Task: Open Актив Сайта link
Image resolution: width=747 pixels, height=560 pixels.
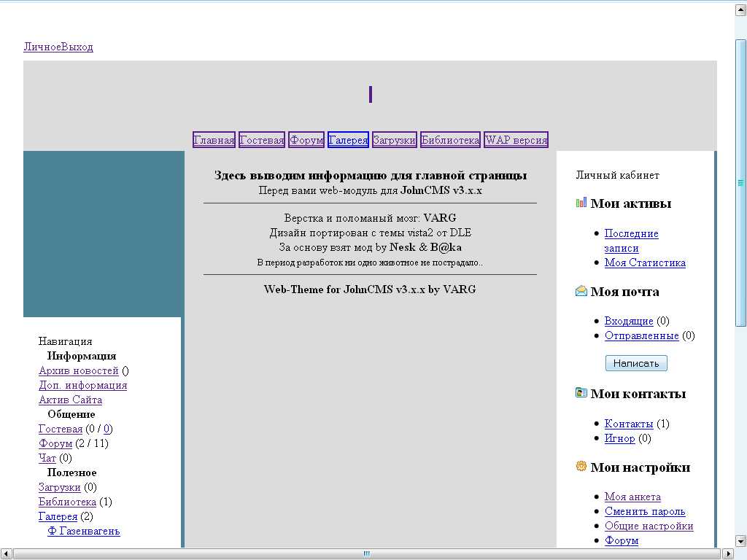Action: pos(71,400)
